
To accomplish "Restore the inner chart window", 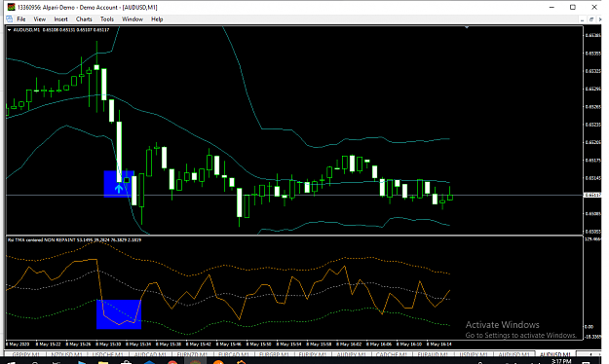I will tap(591, 19).
